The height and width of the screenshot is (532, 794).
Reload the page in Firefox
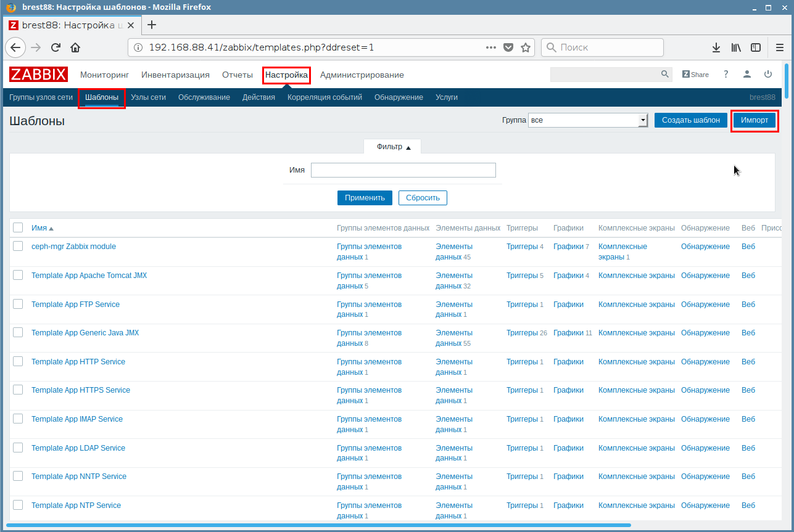click(56, 47)
